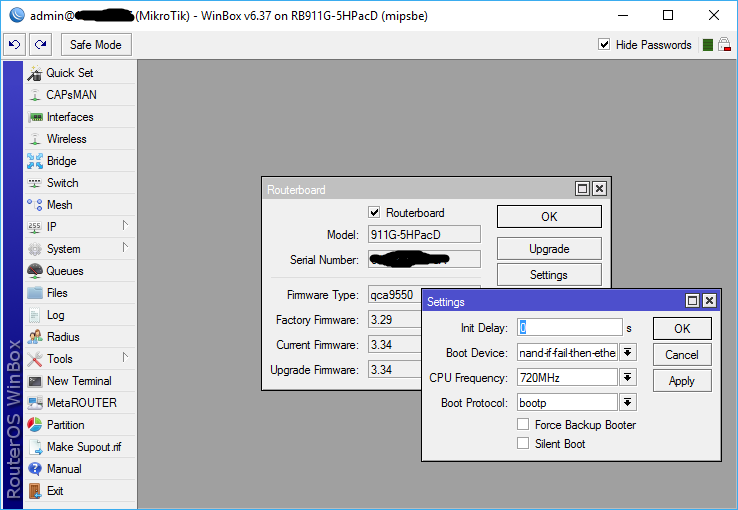Click the Tools wrench icon
The image size is (738, 510).
(35, 359)
